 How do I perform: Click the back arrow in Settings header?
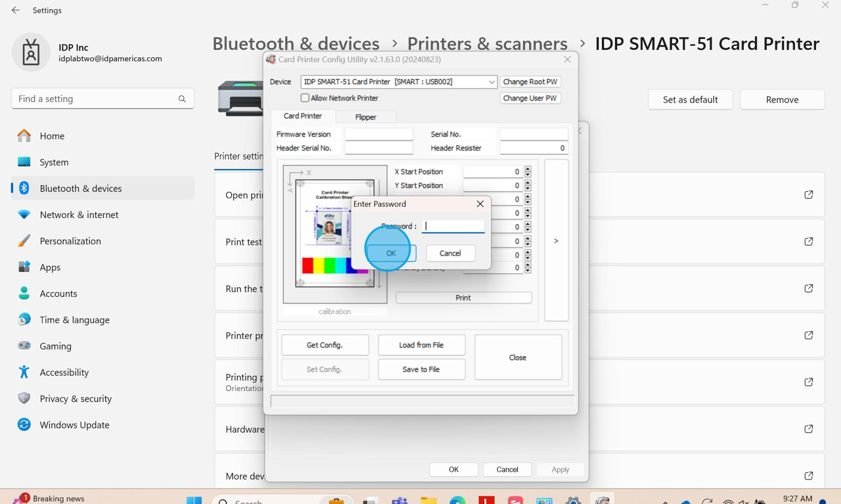[x=16, y=11]
